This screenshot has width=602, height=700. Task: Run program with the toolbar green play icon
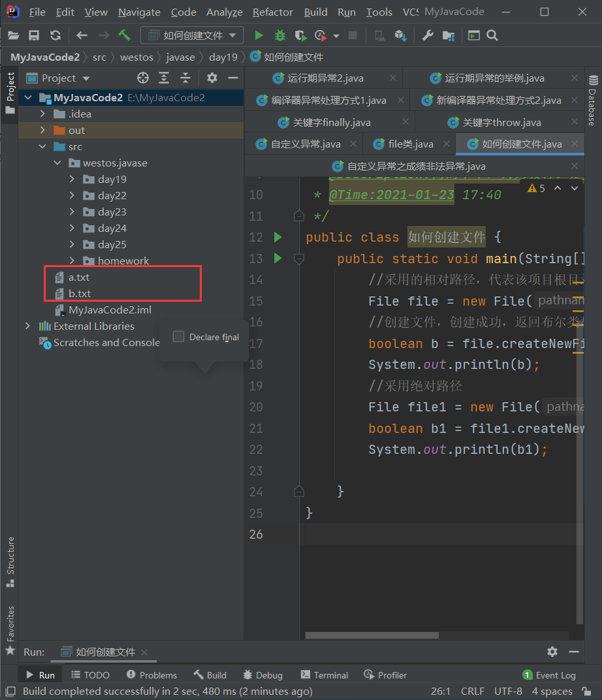tap(259, 35)
